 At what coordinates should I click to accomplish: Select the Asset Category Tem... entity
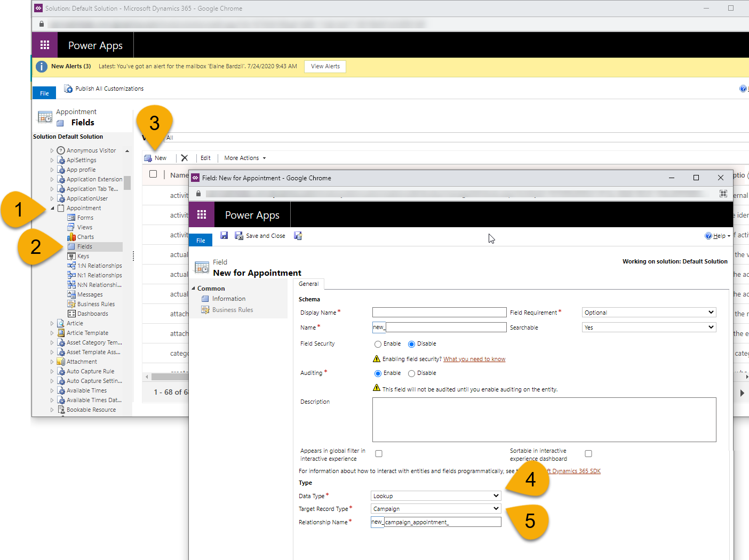point(94,342)
